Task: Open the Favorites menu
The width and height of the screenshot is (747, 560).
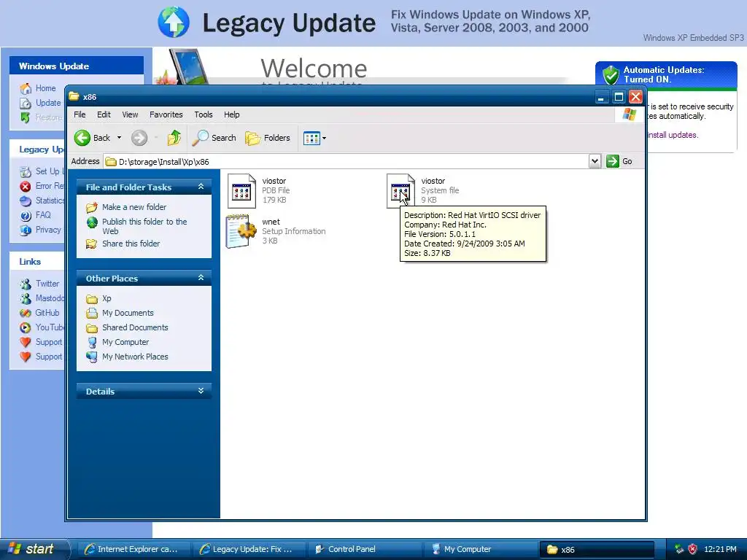Action: point(166,114)
